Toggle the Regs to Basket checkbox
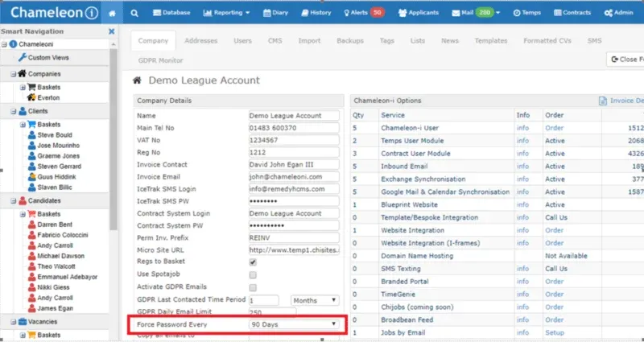 254,262
